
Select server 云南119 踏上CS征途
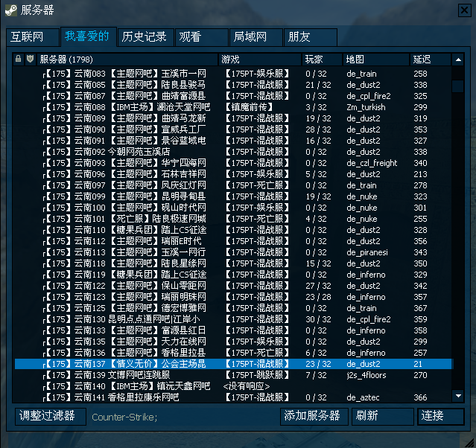tap(233, 275)
